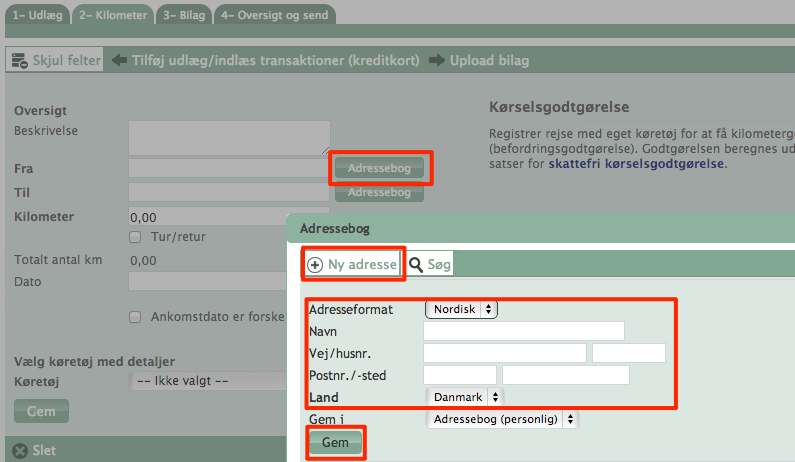The height and width of the screenshot is (462, 795).
Task: Open the 1- Udlæg tab
Action: point(38,15)
